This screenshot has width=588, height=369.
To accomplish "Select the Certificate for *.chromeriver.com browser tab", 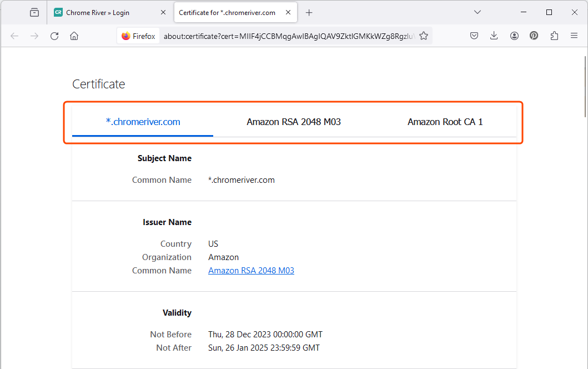I will (x=235, y=12).
